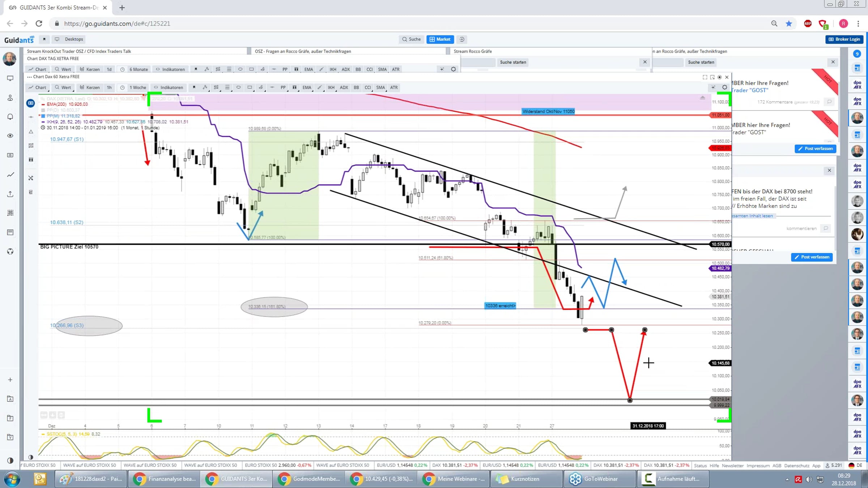Toggle ATR indicator in DAX TAG toolbar
868x488 pixels.
pyautogui.click(x=396, y=69)
